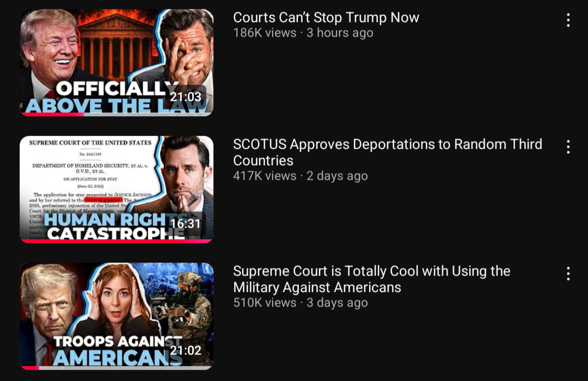
Task: Open options menu for Courts Can't Stop Trump Now
Action: tap(568, 20)
